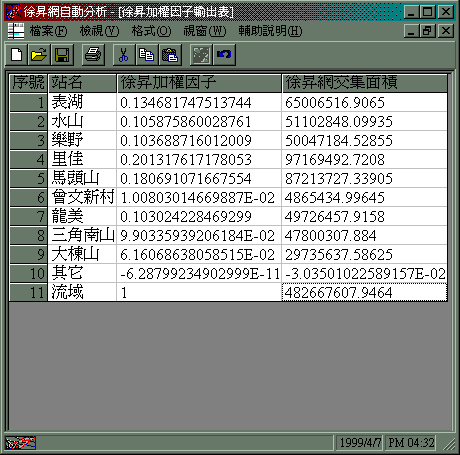Screen dimensions: 460x455
Task: Open the 檢視(V) menu
Action: (x=99, y=31)
